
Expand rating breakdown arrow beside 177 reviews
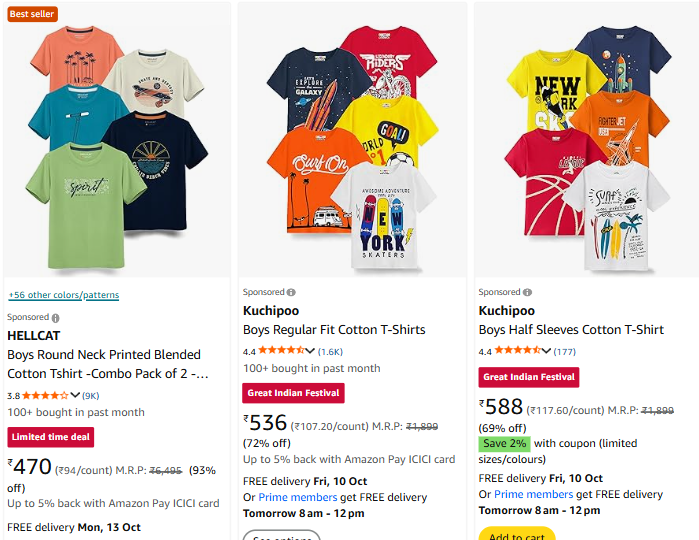[548, 351]
